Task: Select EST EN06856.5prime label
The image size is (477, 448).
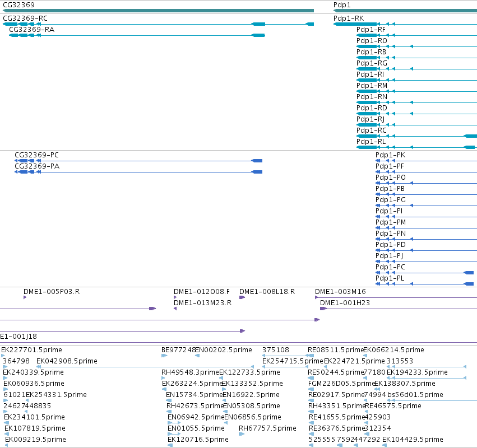Action: click(253, 418)
